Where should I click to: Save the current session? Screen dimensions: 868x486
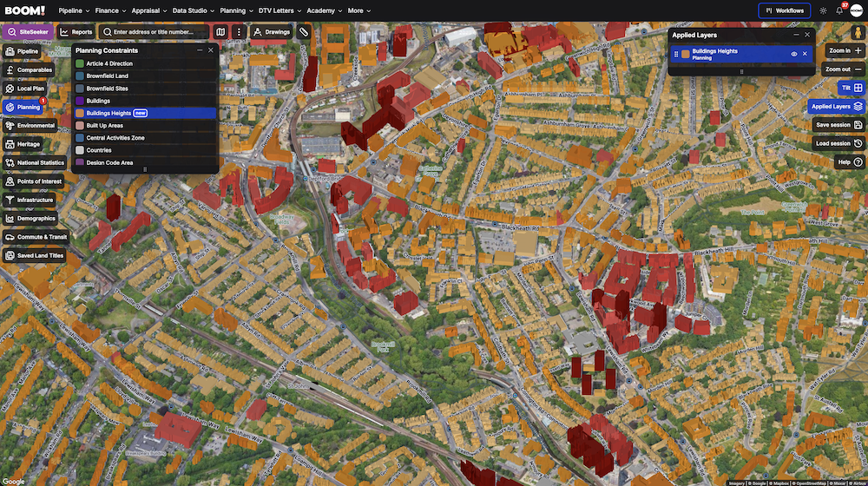(x=838, y=125)
